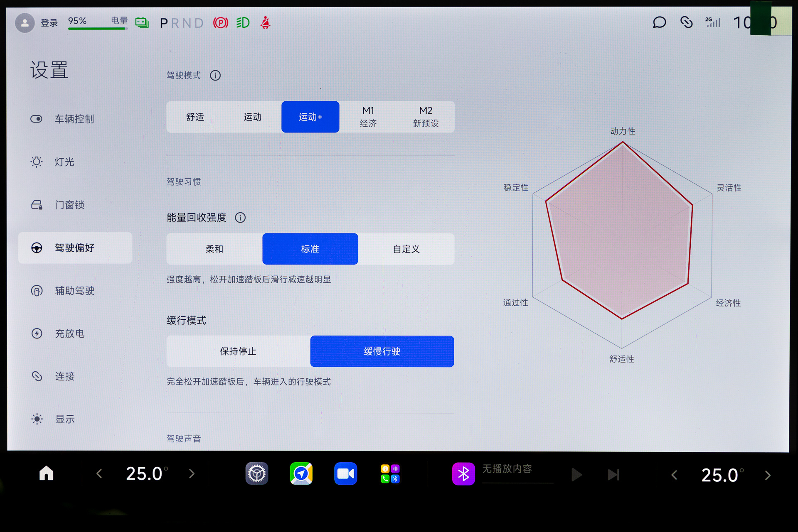The width and height of the screenshot is (798, 532).
Task: Switch creep mode to 保持停止
Action: (x=238, y=351)
